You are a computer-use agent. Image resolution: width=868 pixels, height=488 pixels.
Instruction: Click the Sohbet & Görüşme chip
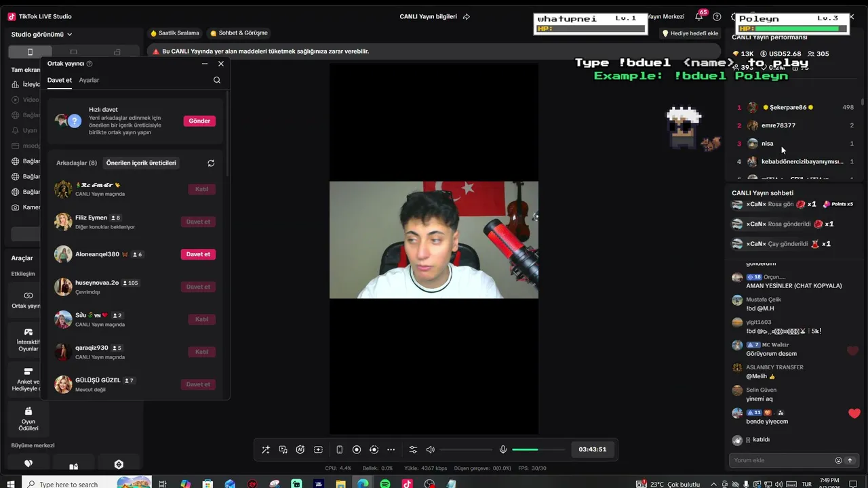click(x=239, y=33)
